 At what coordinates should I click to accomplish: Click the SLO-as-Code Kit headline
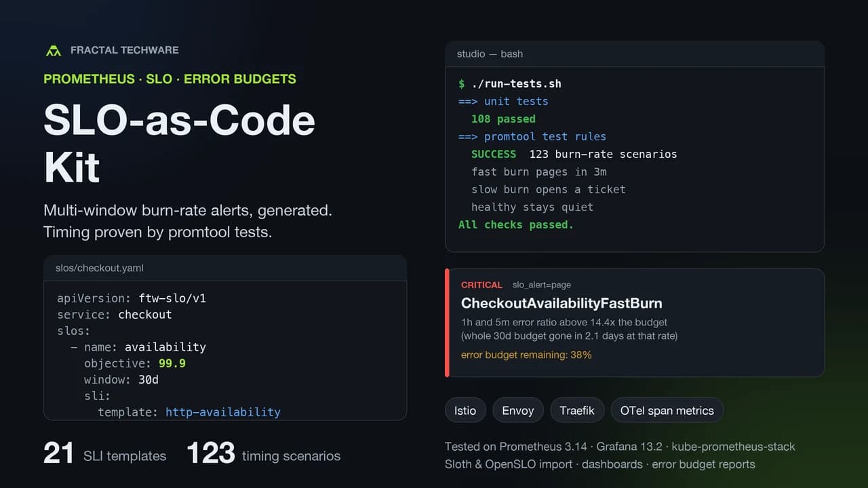tap(179, 144)
